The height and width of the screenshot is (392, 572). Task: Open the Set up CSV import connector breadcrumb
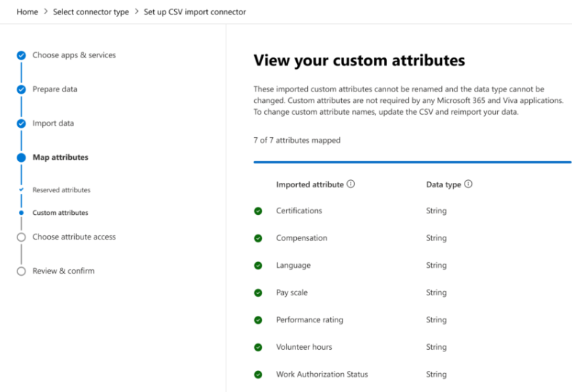tap(194, 12)
